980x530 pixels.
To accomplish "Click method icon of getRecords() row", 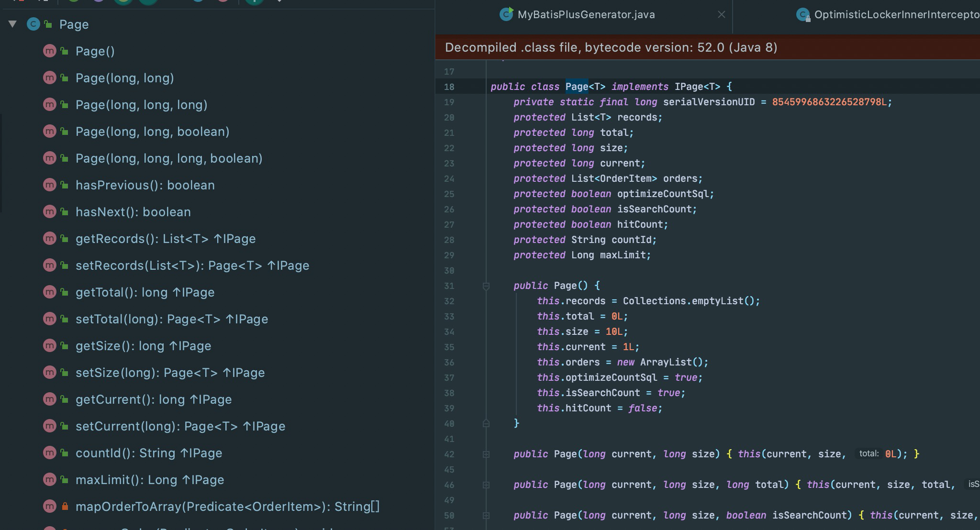I will [x=50, y=238].
